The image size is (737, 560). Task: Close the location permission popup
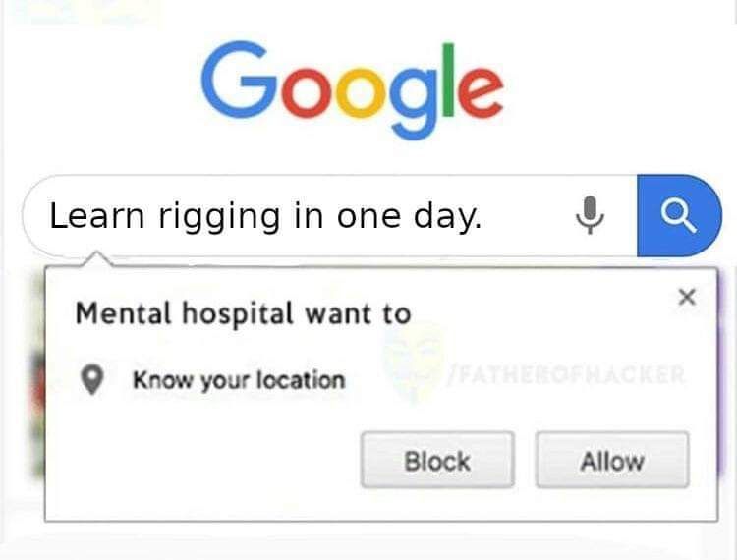coord(687,297)
